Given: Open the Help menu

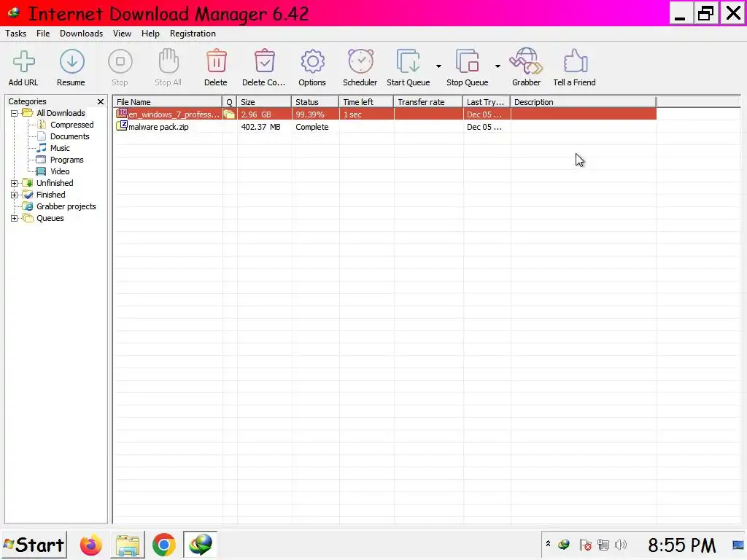Looking at the screenshot, I should click(x=150, y=34).
